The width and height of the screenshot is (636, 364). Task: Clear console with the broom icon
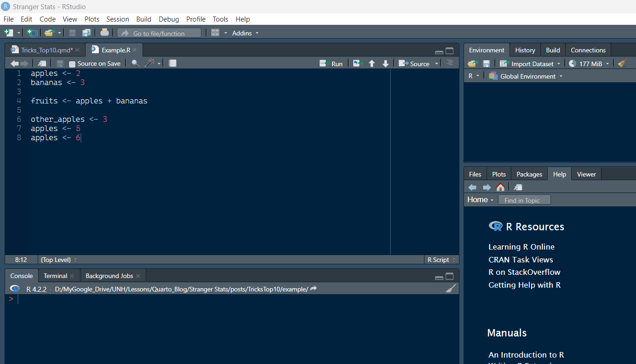[x=451, y=289]
